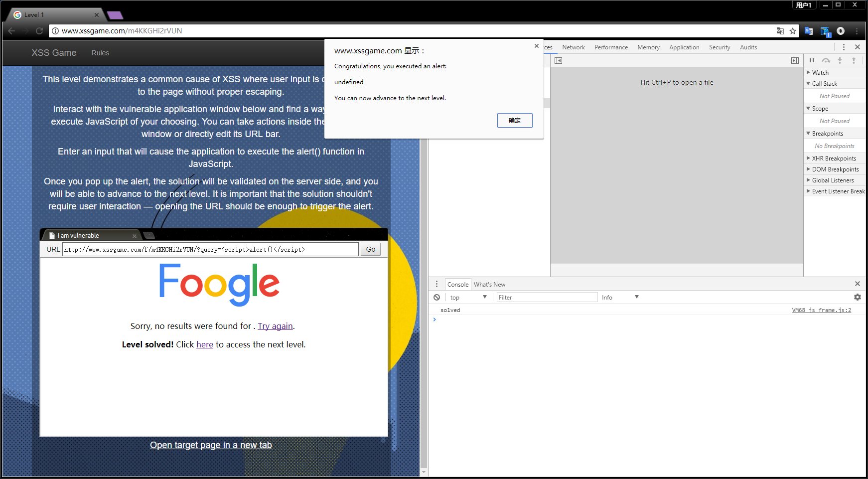Expand the Watch section

(820, 73)
